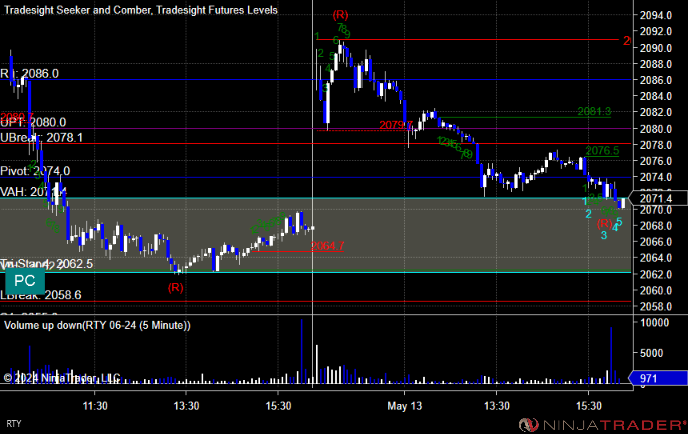Screen dimensions: 688x434
Task: Click the red (R) label below the 2062 low
Action: coord(176,288)
